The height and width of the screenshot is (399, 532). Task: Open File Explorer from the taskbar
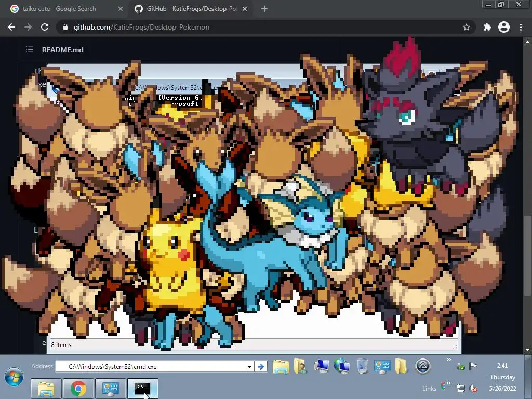pos(46,389)
